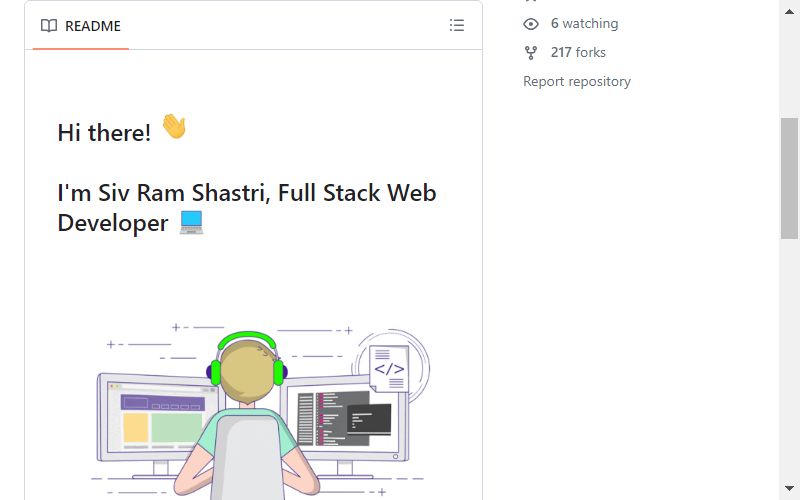Click the 'Hi there!' heading

(x=104, y=133)
